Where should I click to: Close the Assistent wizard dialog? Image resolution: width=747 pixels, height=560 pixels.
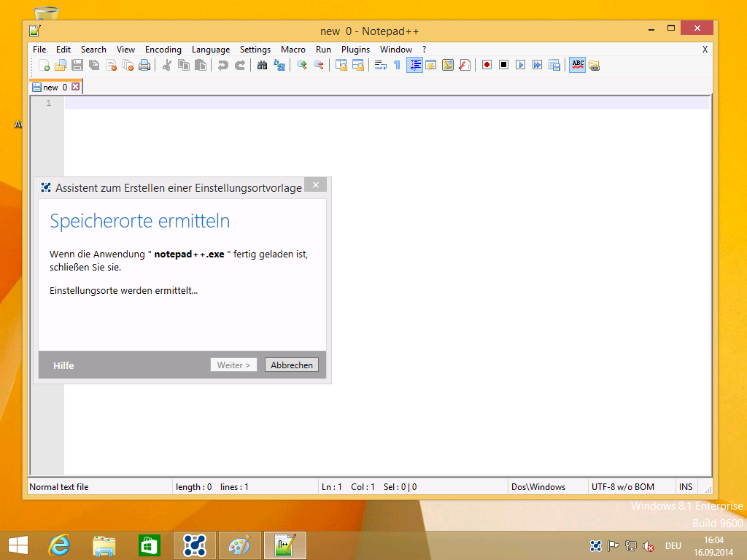pos(315,184)
